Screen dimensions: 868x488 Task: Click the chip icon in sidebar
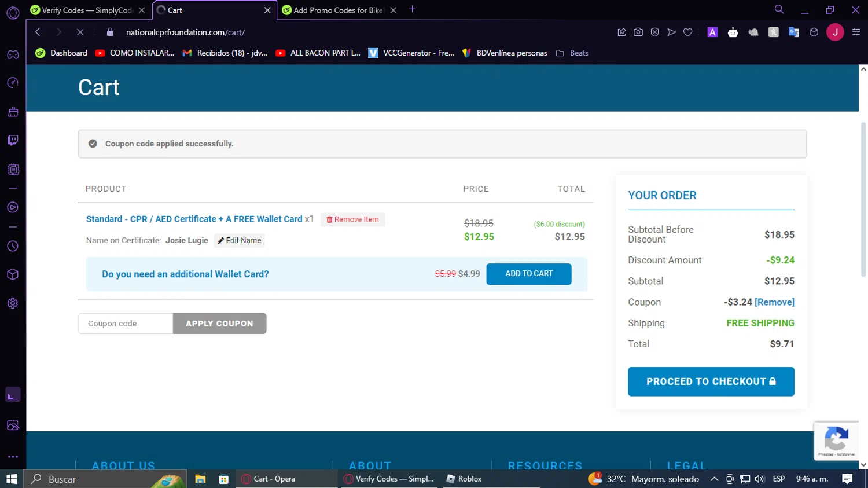pos(13,170)
